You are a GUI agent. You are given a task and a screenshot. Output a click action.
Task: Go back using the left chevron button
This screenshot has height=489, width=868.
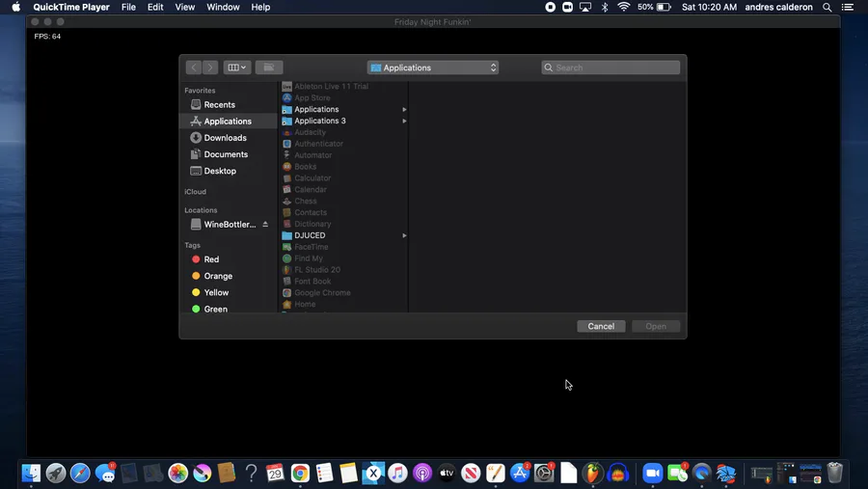[x=193, y=68]
